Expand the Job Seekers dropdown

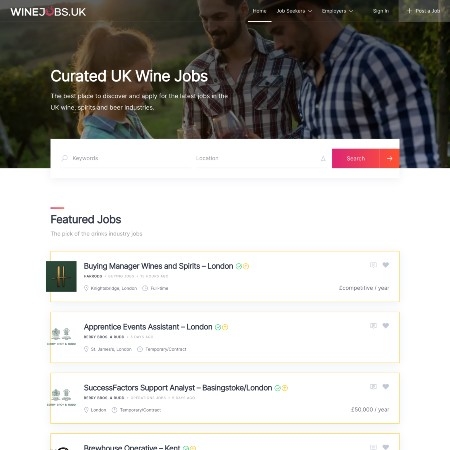[294, 11]
